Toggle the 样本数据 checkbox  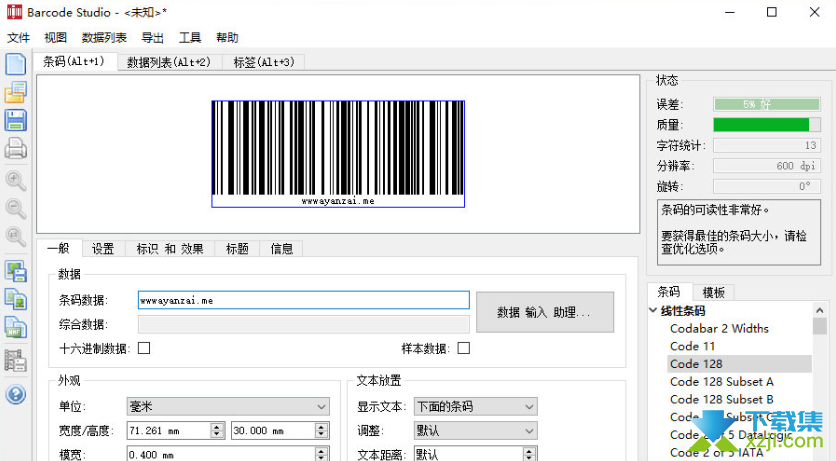tap(464, 348)
